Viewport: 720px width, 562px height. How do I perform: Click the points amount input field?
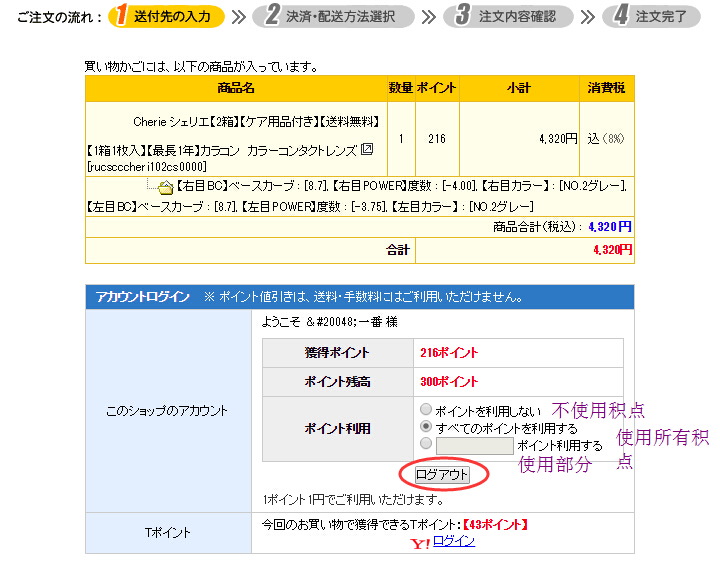pos(475,445)
